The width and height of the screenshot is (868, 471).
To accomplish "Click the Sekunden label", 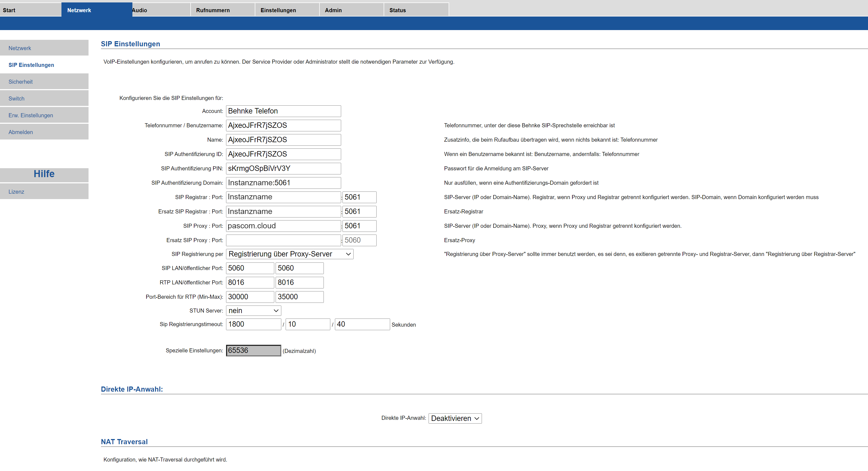I will (x=404, y=325).
